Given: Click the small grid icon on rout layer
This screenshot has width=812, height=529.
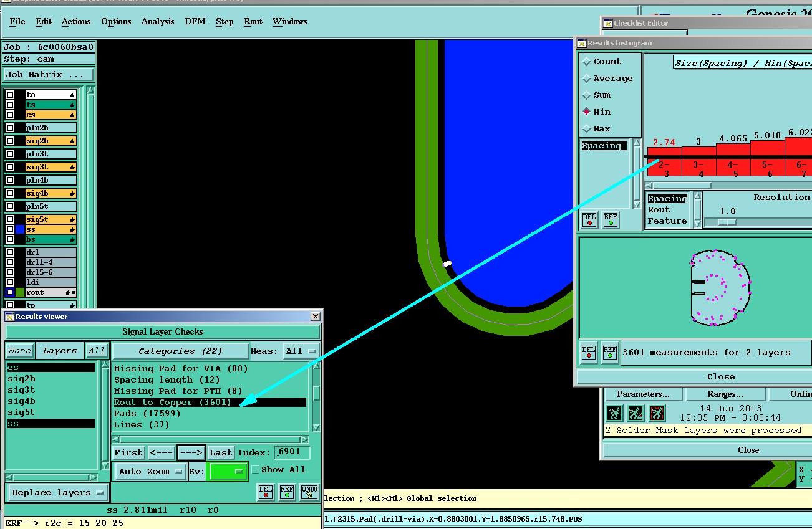Looking at the screenshot, I should tap(74, 292).
